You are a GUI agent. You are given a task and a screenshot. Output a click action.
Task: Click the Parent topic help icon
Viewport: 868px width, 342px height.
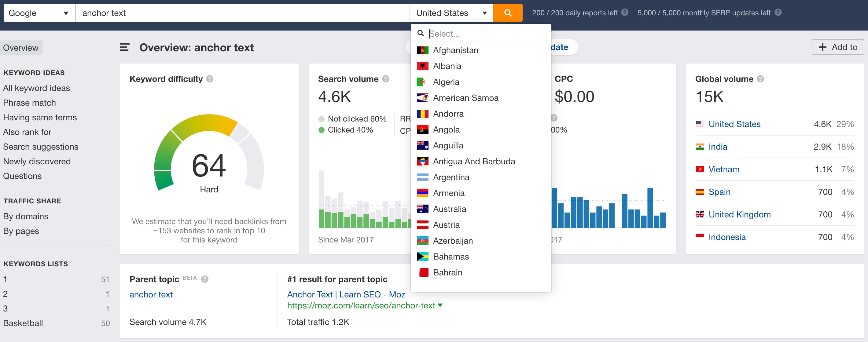pyautogui.click(x=205, y=279)
